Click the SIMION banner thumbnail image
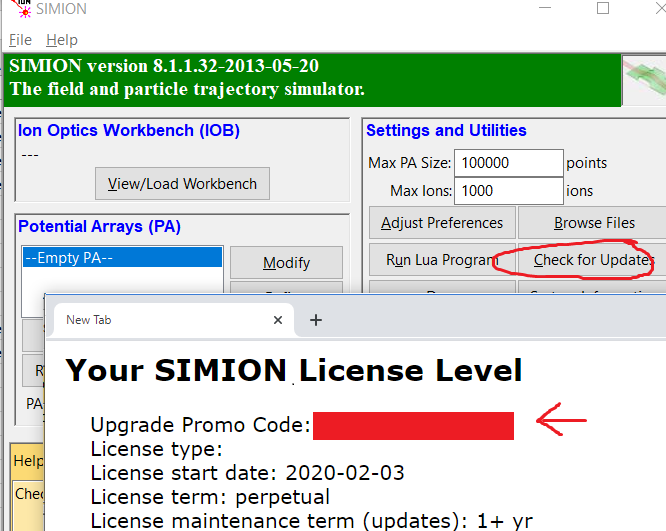This screenshot has width=666, height=531. pyautogui.click(x=644, y=80)
